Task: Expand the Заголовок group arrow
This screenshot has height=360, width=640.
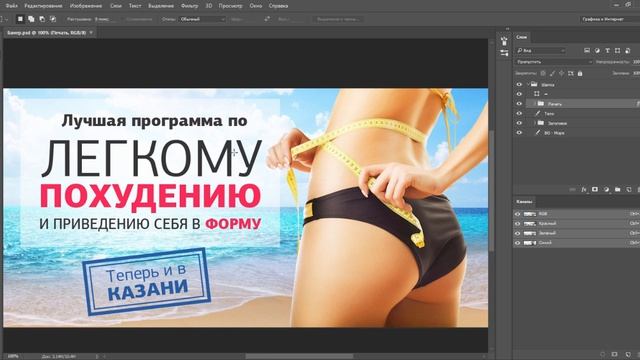Action: [535, 123]
